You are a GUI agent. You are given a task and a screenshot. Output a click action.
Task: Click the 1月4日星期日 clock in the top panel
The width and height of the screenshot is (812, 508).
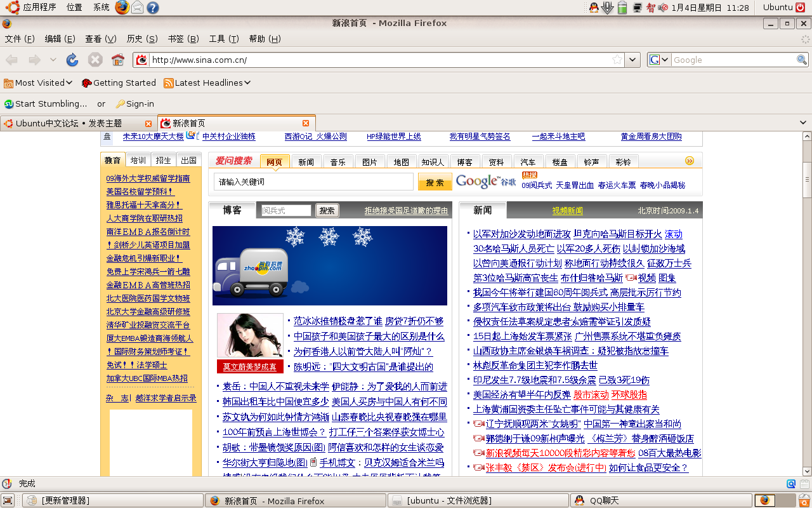pyautogui.click(x=710, y=8)
